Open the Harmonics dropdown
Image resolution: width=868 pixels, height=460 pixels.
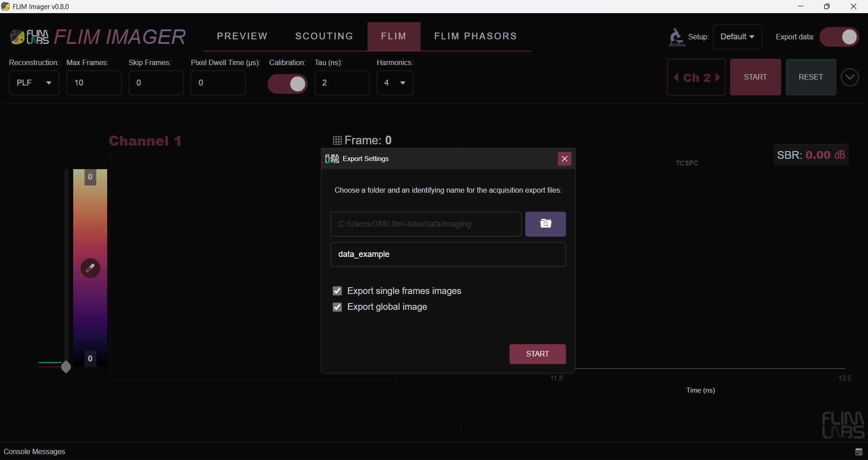click(x=395, y=83)
